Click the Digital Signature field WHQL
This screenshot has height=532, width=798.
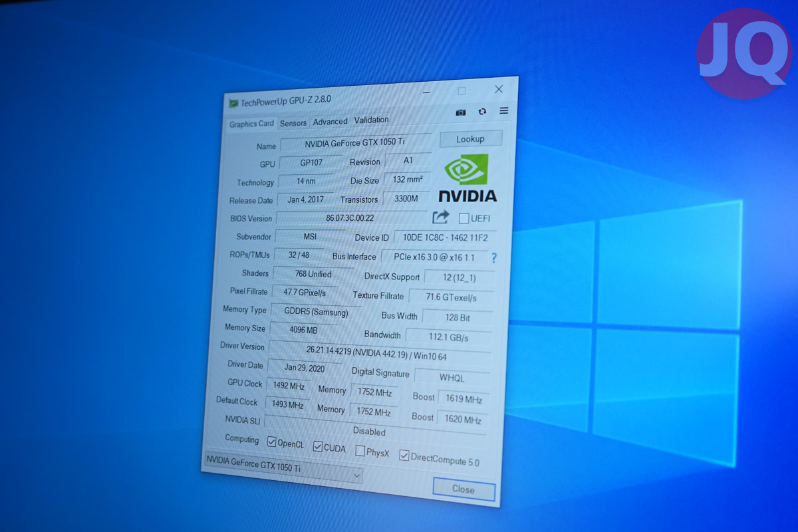point(452,377)
